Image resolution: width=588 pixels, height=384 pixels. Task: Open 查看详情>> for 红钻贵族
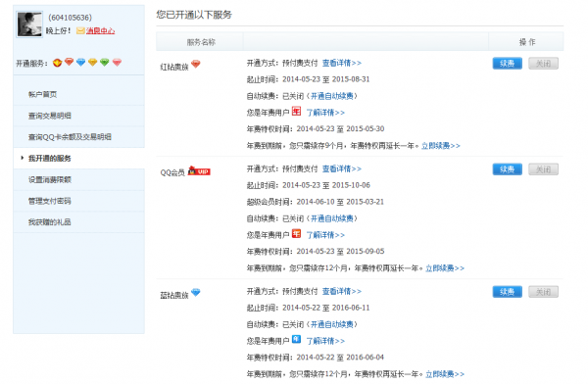coord(342,63)
